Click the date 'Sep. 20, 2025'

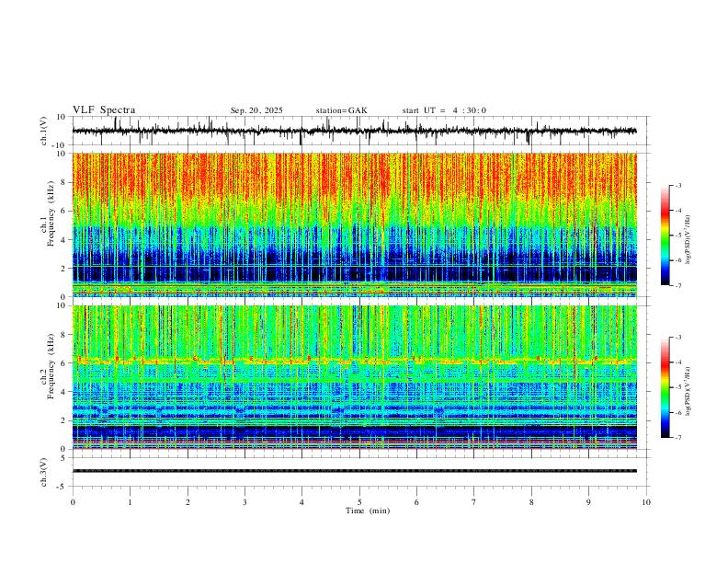256,110
